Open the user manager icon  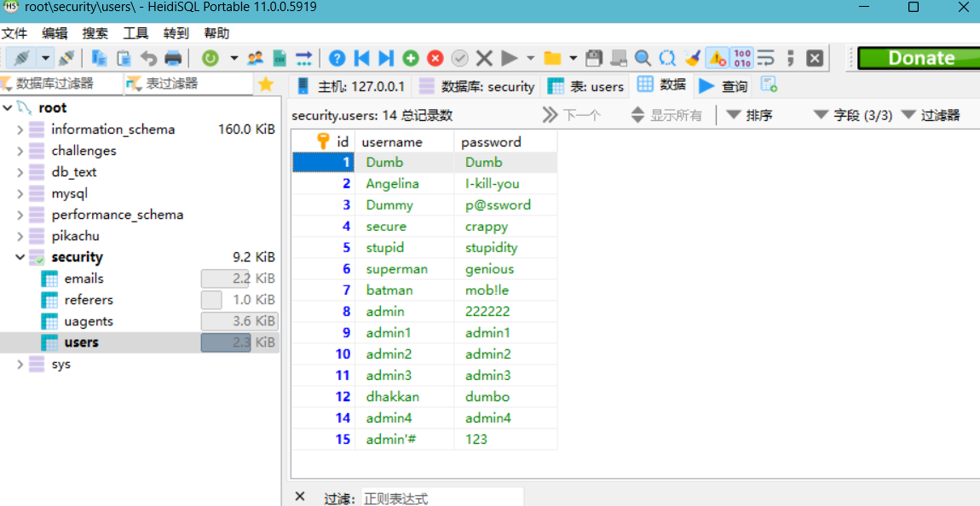tap(255, 59)
